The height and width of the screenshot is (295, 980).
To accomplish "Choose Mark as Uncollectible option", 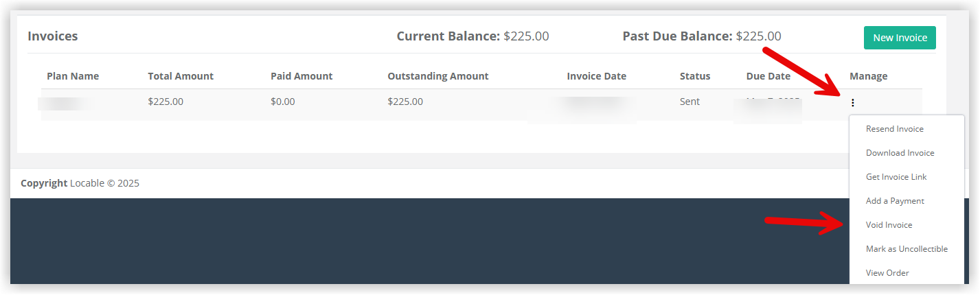I will coord(907,249).
